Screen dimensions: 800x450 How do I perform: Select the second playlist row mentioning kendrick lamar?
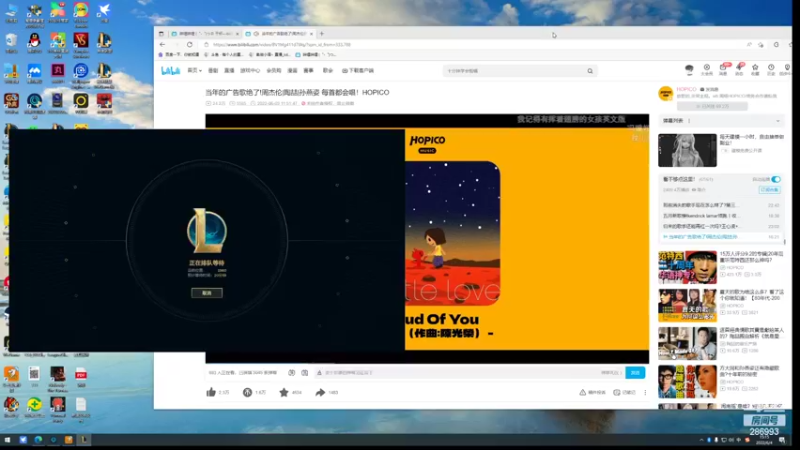tap(721, 216)
